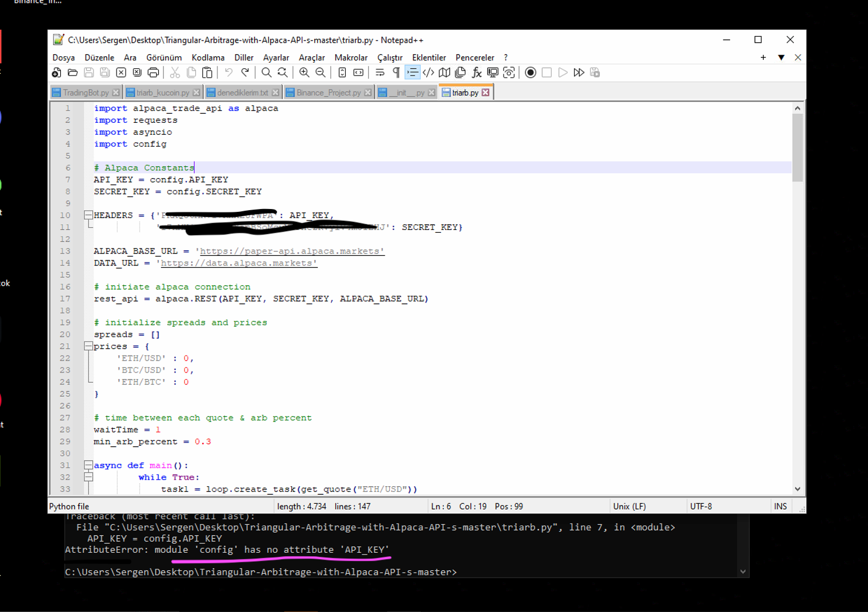Play back the recorded macro

point(563,73)
